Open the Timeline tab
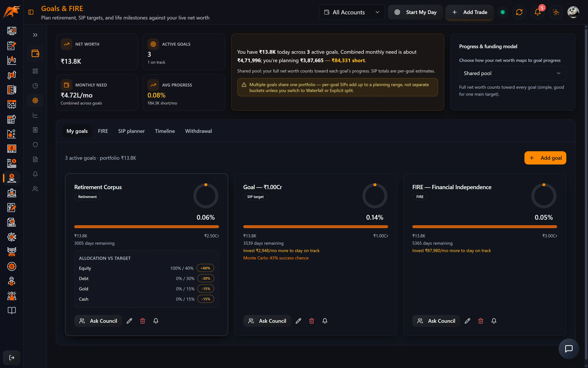 (x=165, y=131)
